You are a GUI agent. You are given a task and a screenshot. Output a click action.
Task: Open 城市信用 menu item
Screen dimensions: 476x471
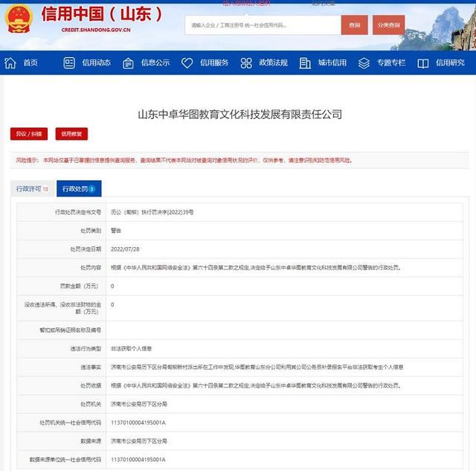pyautogui.click(x=332, y=63)
